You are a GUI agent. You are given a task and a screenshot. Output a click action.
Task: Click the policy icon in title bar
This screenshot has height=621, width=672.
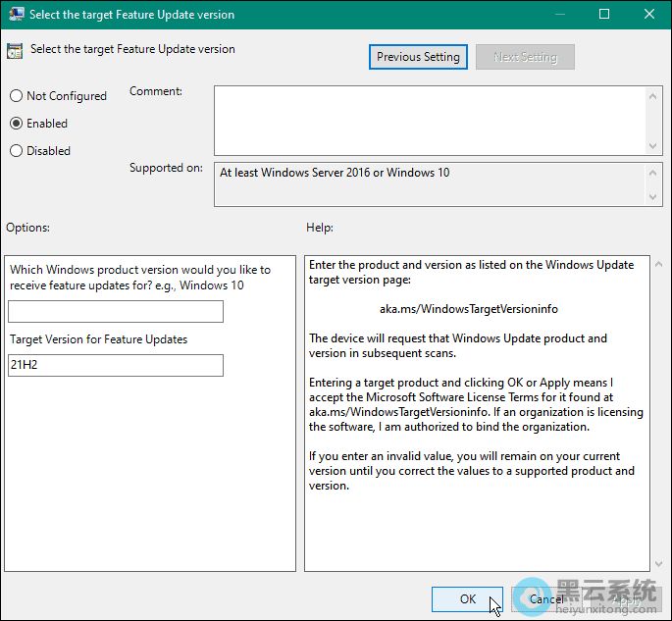17,15
